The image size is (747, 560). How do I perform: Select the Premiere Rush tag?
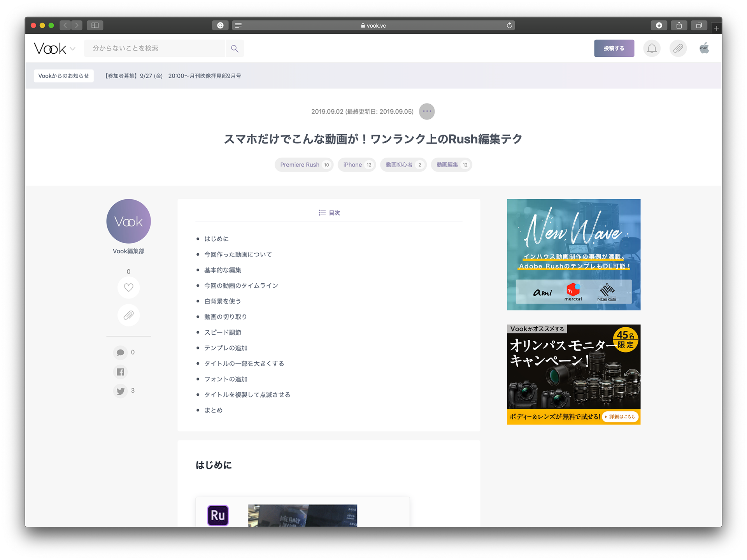click(x=304, y=165)
